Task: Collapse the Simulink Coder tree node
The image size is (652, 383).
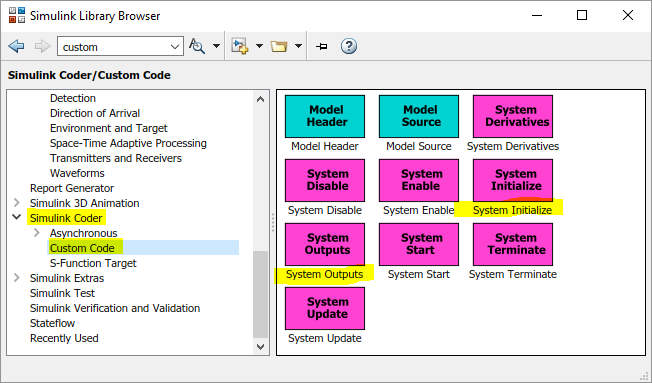Action: [17, 217]
